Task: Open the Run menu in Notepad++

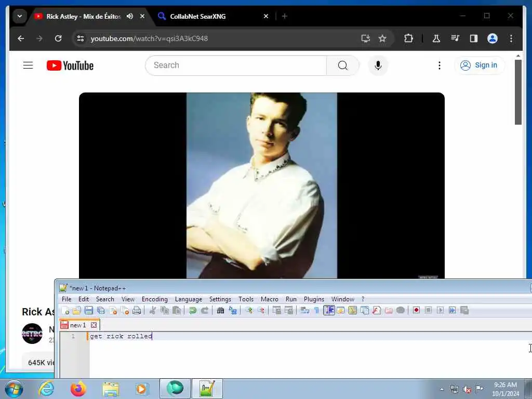Action: tap(291, 299)
